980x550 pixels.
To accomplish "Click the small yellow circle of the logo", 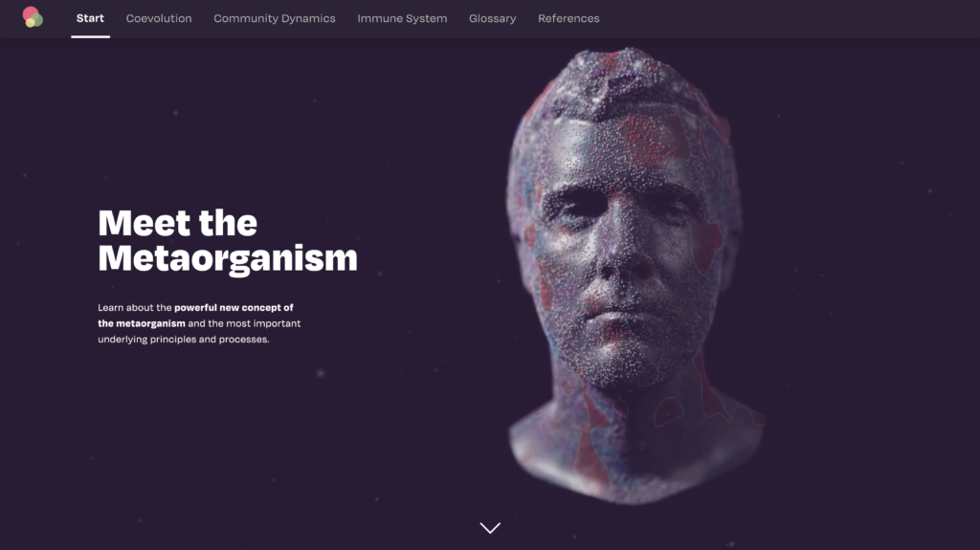I will click(x=30, y=23).
